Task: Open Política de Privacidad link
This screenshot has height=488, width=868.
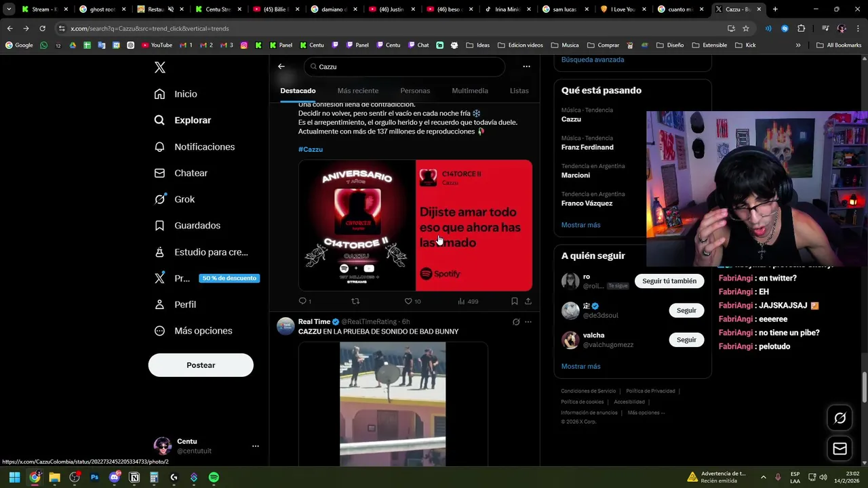Action: point(650,391)
